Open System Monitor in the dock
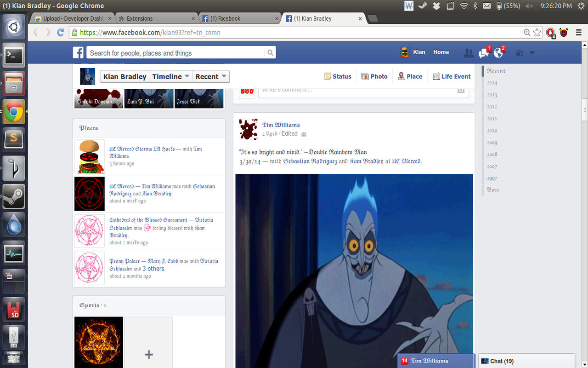The image size is (588, 368). coord(14,253)
